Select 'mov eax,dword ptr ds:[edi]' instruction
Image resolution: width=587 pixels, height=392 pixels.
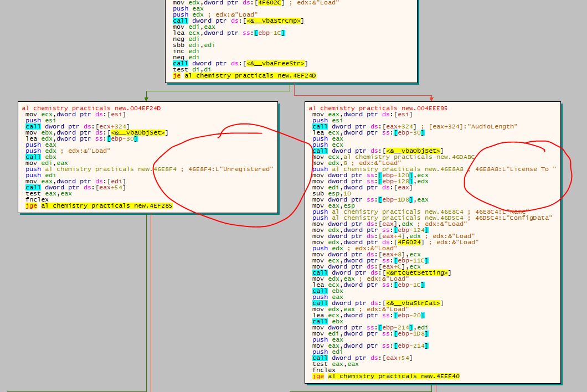coord(75,181)
